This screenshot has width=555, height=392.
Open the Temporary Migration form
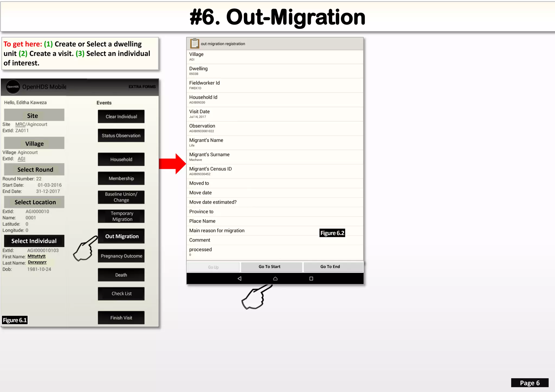click(121, 216)
